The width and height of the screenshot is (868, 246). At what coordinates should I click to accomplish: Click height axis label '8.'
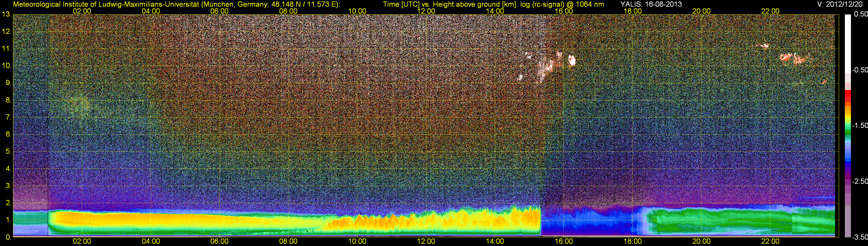[9, 100]
